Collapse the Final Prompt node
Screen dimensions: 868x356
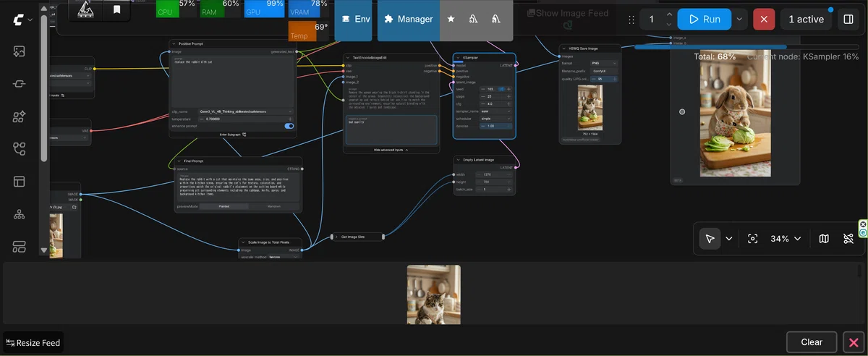point(179,161)
